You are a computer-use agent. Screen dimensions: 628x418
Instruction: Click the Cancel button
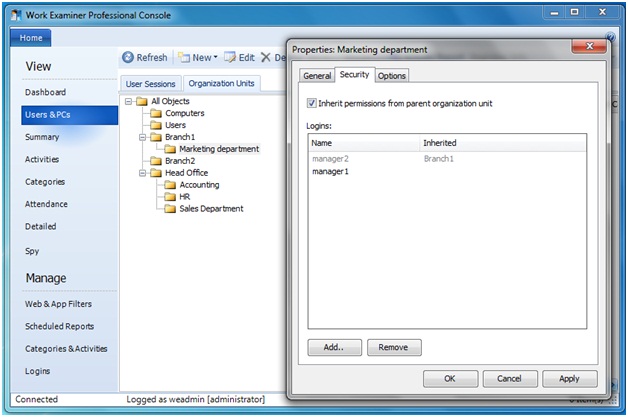[x=510, y=379]
